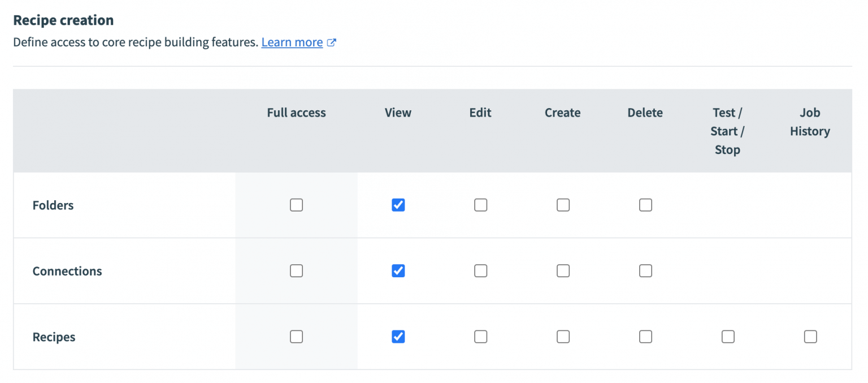The height and width of the screenshot is (383, 868).
Task: Enable Full access for Recipes
Action: (296, 337)
